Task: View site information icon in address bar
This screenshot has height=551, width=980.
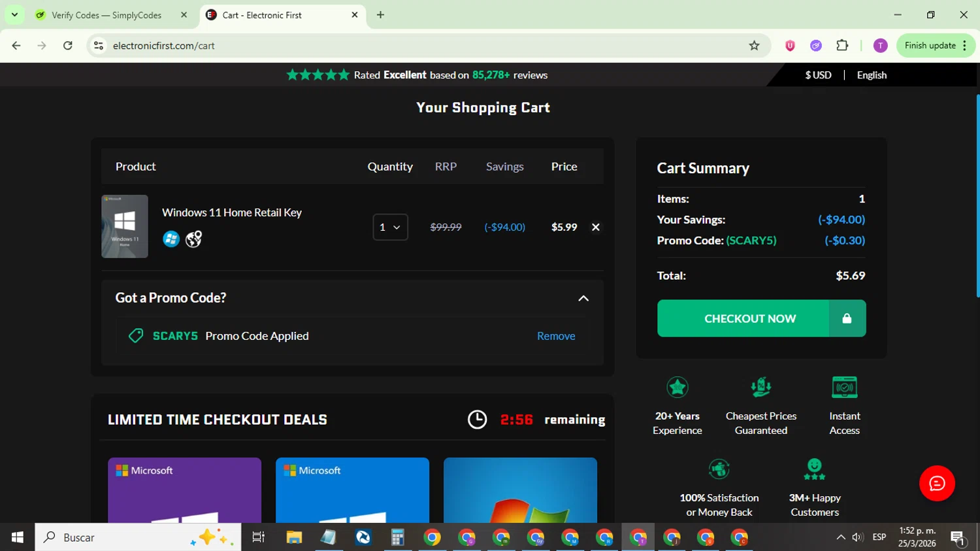Action: coord(99,46)
